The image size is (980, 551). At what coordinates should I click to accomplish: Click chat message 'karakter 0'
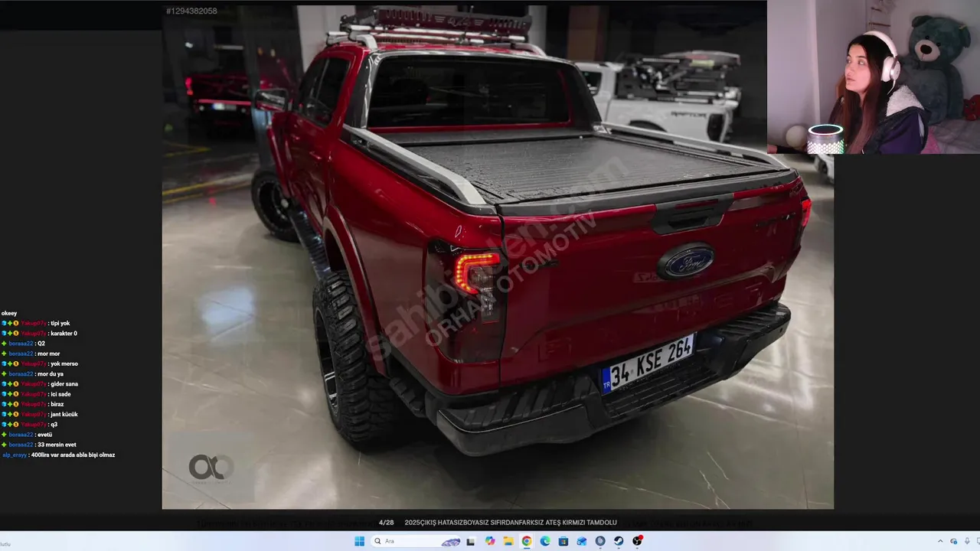(x=64, y=334)
